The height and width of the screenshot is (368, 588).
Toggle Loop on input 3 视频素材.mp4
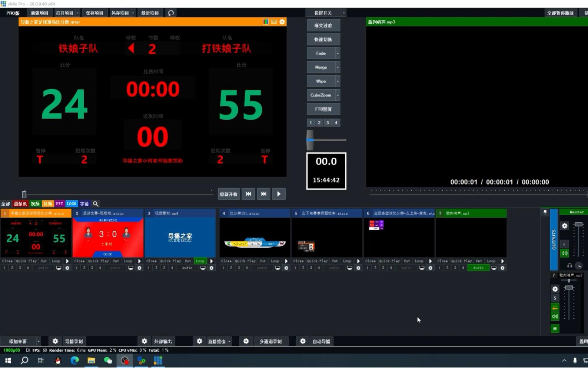point(200,261)
